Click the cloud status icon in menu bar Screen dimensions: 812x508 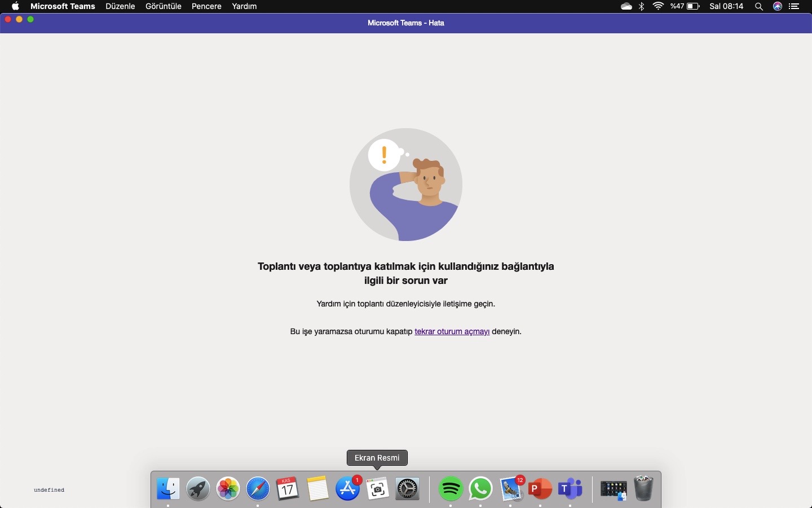pyautogui.click(x=626, y=6)
